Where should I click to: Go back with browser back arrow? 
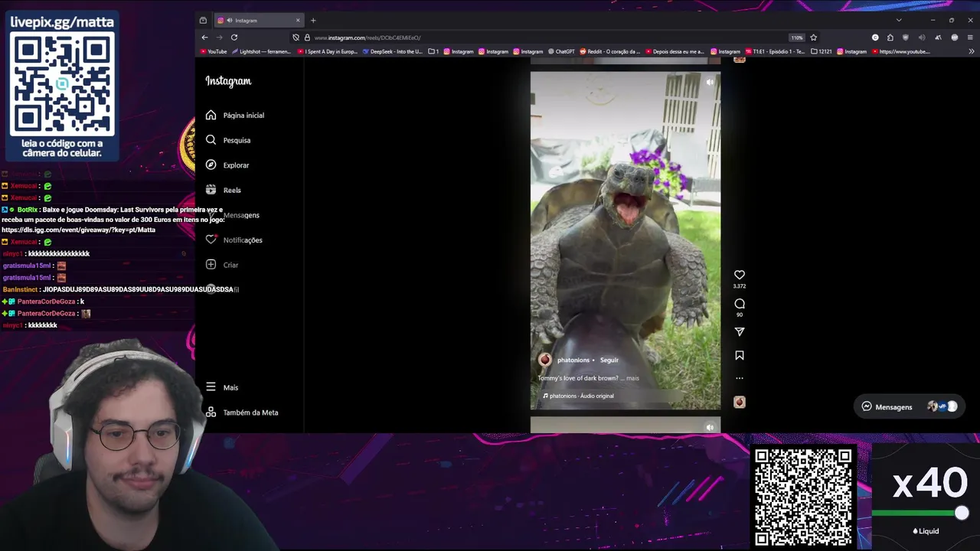pos(204,37)
